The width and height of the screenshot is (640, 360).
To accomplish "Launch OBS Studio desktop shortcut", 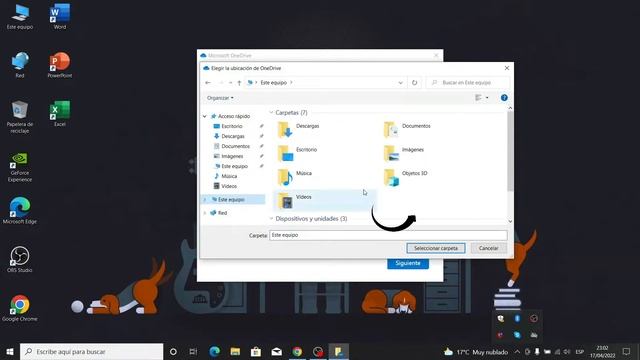I will (20, 259).
